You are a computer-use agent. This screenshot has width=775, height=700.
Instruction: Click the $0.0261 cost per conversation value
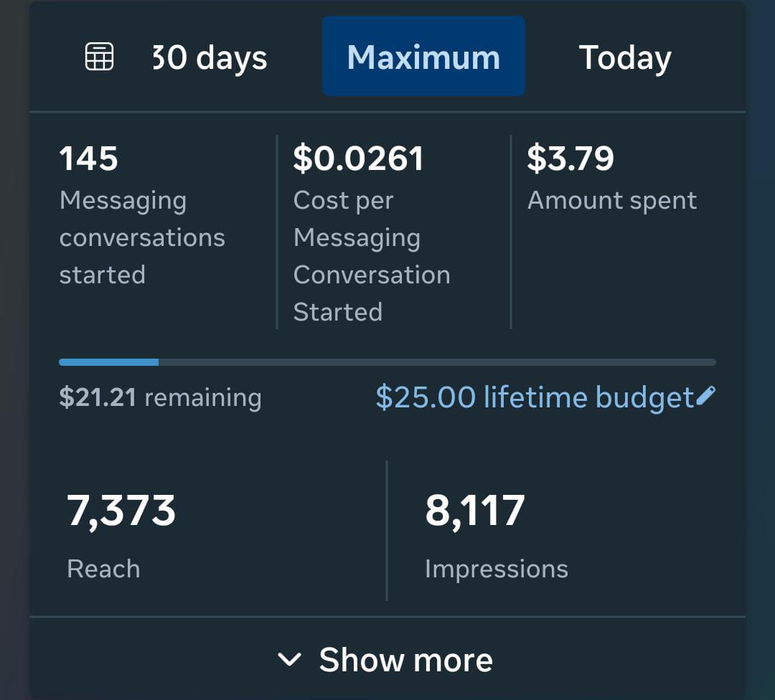(x=358, y=159)
